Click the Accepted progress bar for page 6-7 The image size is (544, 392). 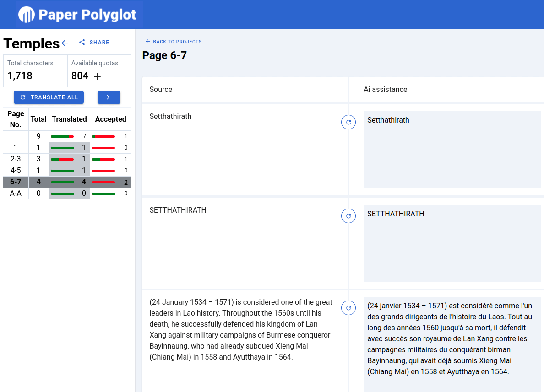pyautogui.click(x=104, y=182)
